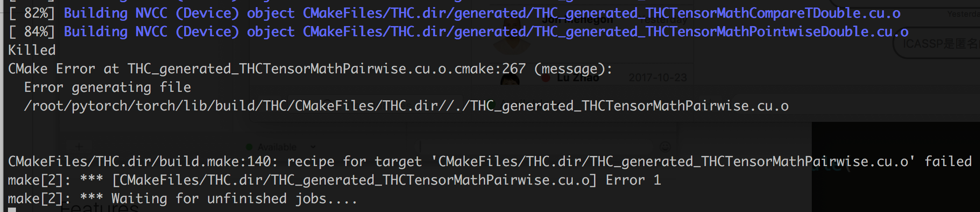The width and height of the screenshot is (980, 212).
Task: Click the faint emoji smiley icon
Action: pos(664,147)
